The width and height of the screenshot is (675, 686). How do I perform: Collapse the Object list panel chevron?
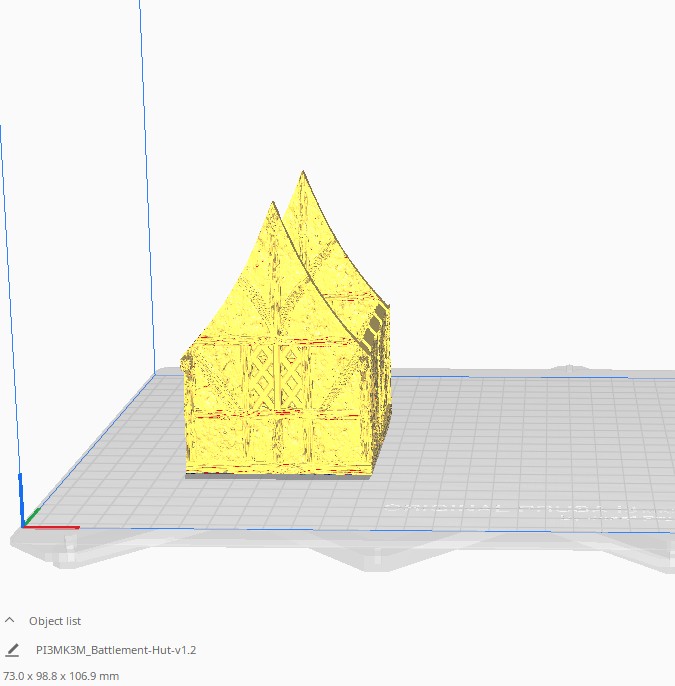coord(10,621)
